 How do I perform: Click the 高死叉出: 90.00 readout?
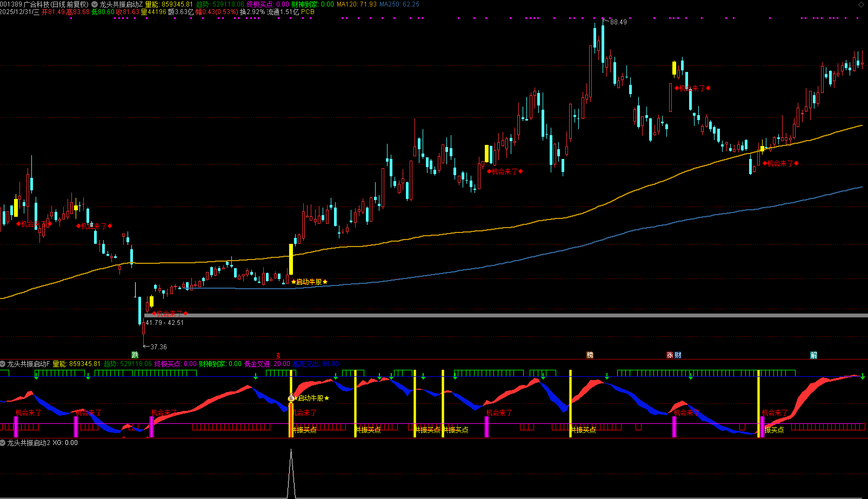pos(316,364)
